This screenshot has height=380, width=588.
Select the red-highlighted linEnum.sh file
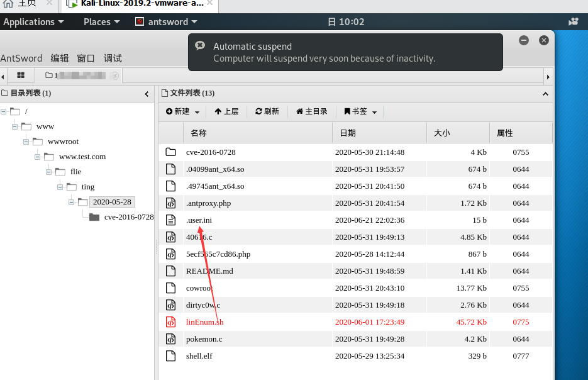pos(206,321)
